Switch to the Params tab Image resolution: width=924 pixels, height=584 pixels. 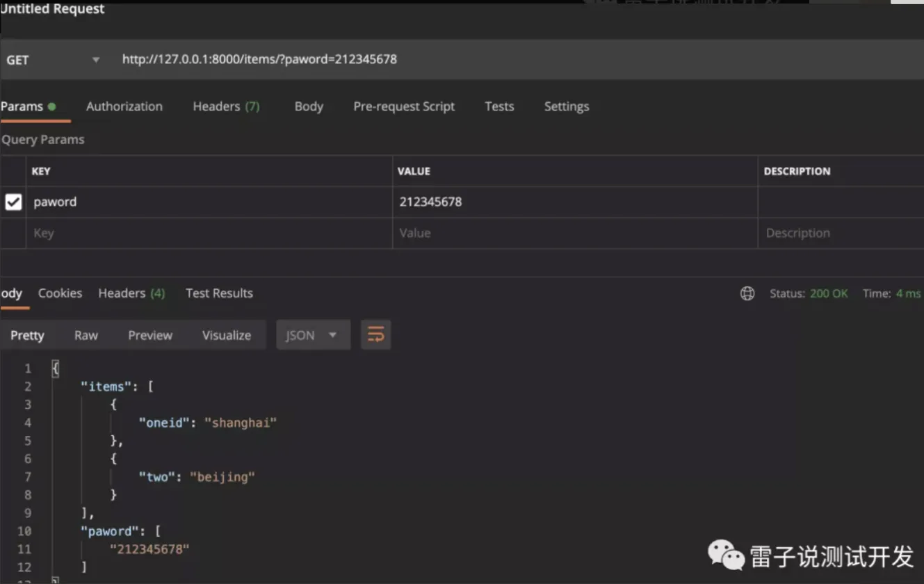tap(28, 106)
